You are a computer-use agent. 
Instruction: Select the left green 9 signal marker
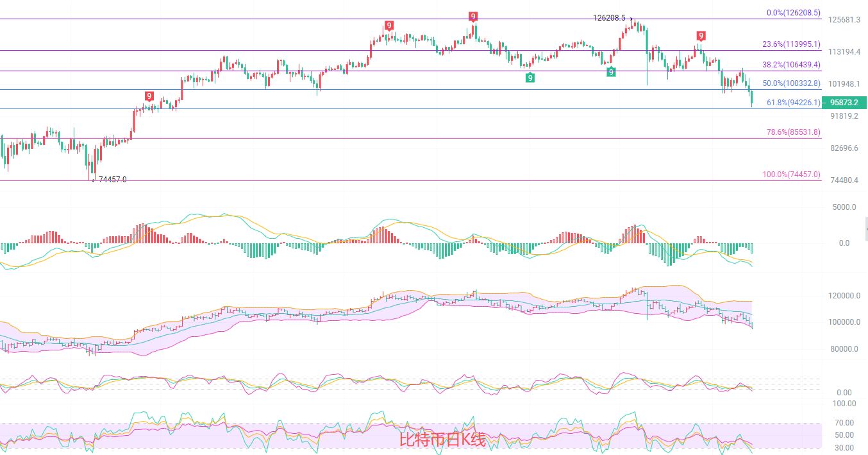[x=530, y=78]
